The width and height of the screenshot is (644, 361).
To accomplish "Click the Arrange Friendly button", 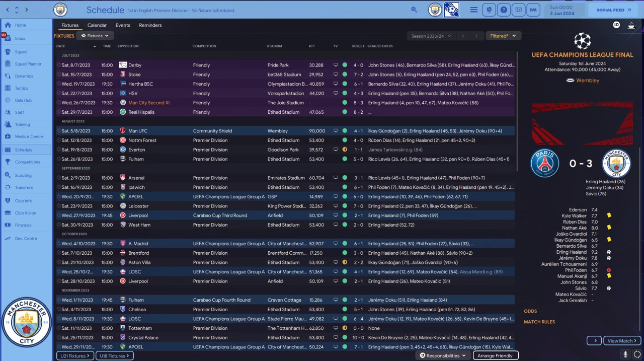I will (496, 355).
